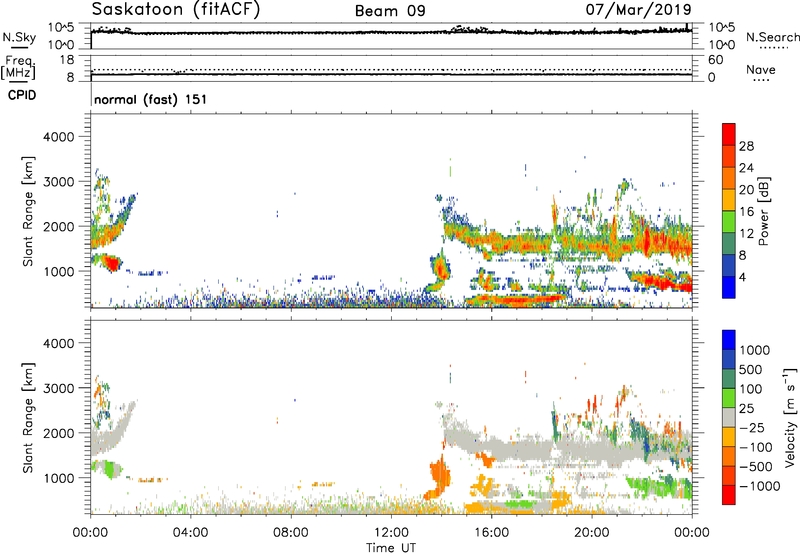Click the Time UT axis title
The width and height of the screenshot is (800, 554).
(391, 548)
